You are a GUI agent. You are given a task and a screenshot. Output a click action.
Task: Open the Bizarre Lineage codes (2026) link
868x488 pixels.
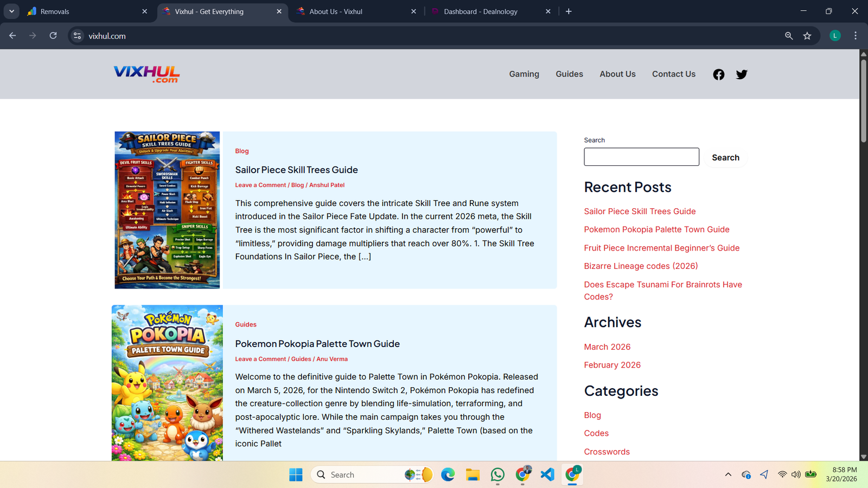[x=641, y=266]
